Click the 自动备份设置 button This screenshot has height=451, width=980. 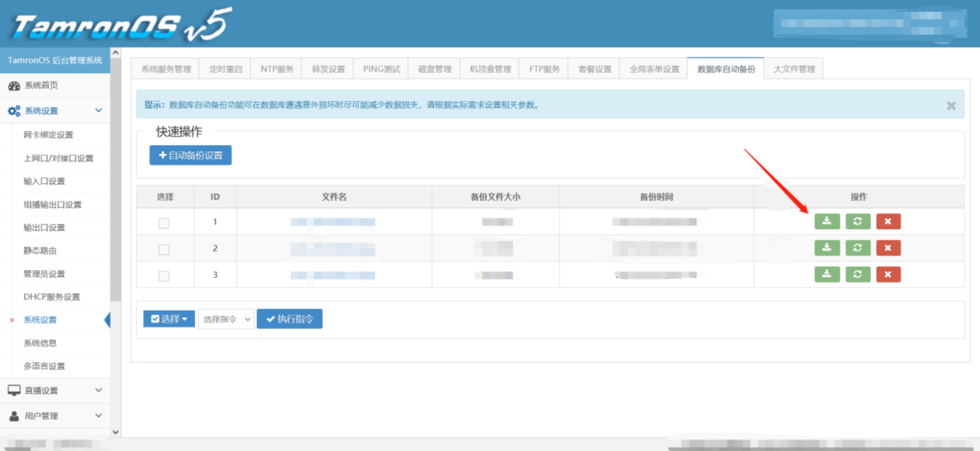pyautogui.click(x=190, y=155)
